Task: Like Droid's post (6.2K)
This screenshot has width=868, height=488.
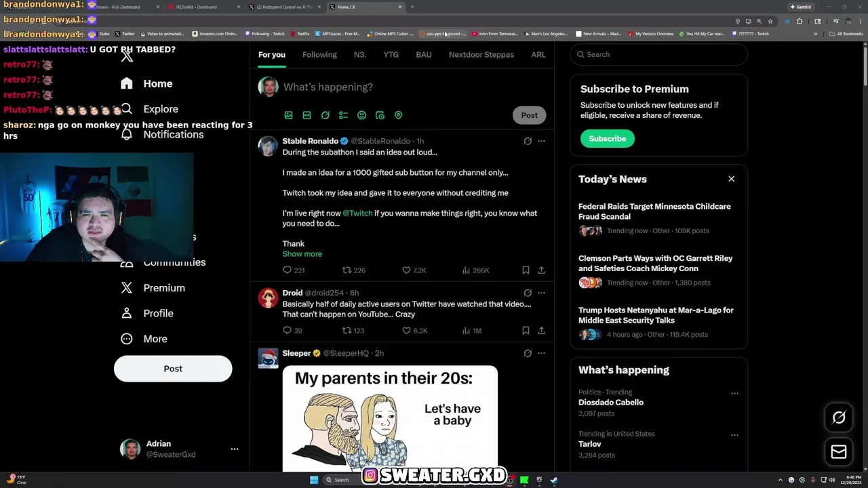Action: click(x=414, y=331)
